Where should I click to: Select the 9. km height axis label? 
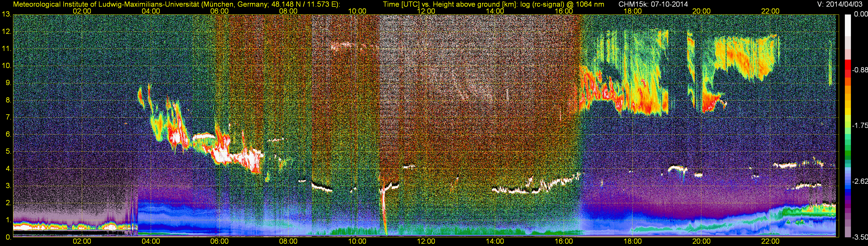point(8,83)
